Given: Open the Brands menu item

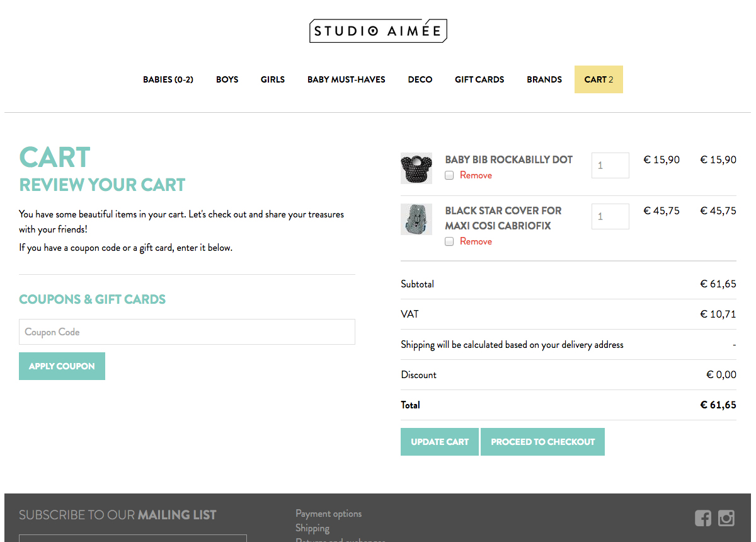Looking at the screenshot, I should pyautogui.click(x=544, y=79).
